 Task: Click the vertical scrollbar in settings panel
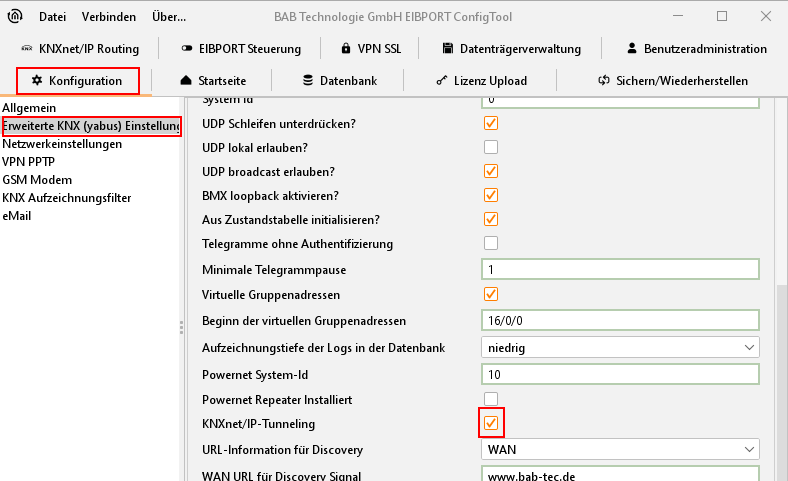[x=781, y=380]
